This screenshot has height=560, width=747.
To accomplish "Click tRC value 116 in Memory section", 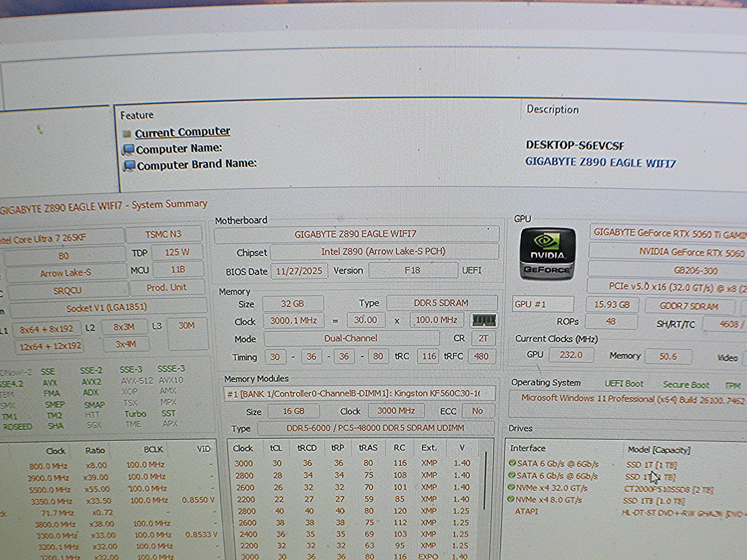I will pyautogui.click(x=429, y=356).
